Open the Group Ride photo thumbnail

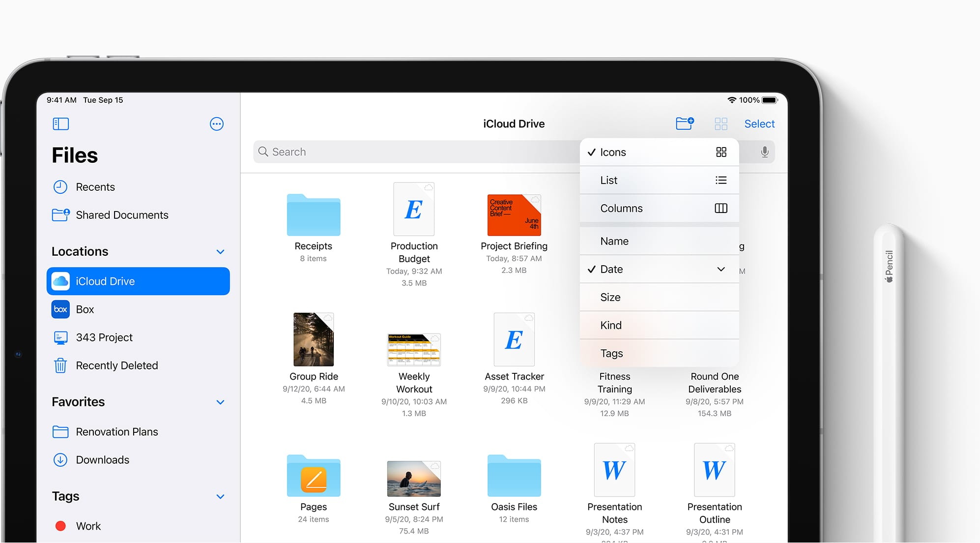click(x=314, y=339)
